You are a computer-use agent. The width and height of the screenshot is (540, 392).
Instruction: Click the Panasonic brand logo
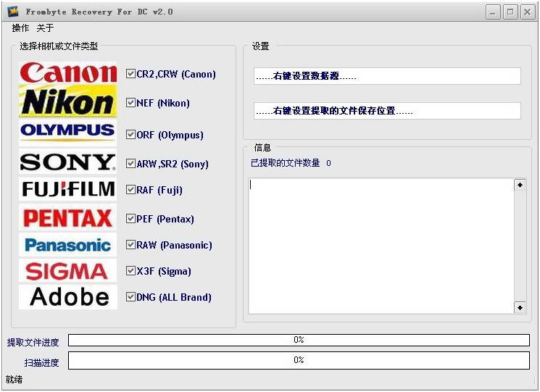(68, 245)
